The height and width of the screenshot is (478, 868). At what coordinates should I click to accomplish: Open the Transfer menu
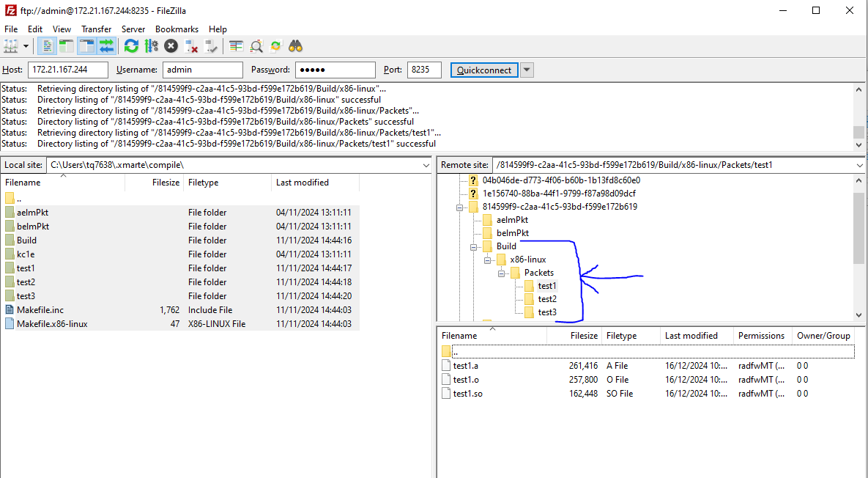[96, 29]
